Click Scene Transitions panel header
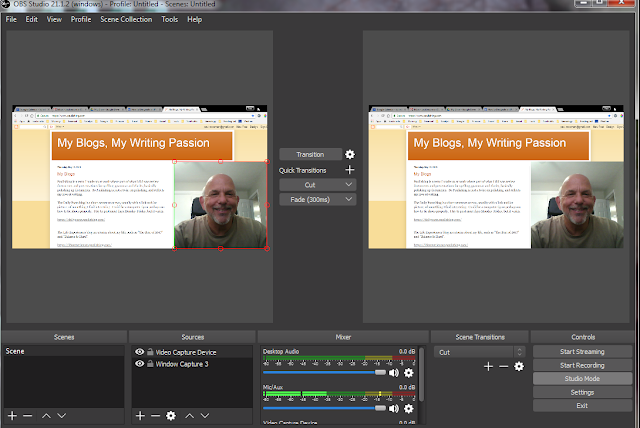The image size is (640, 428). [x=480, y=337]
